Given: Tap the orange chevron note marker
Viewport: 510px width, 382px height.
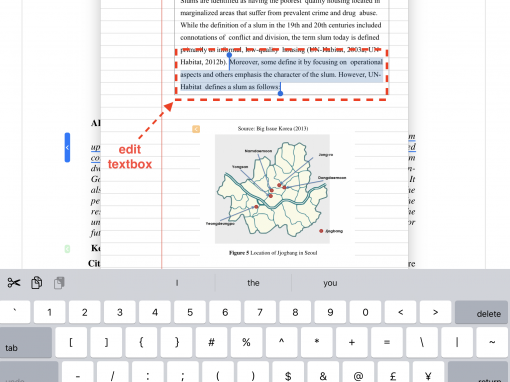Looking at the screenshot, I should [196, 129].
